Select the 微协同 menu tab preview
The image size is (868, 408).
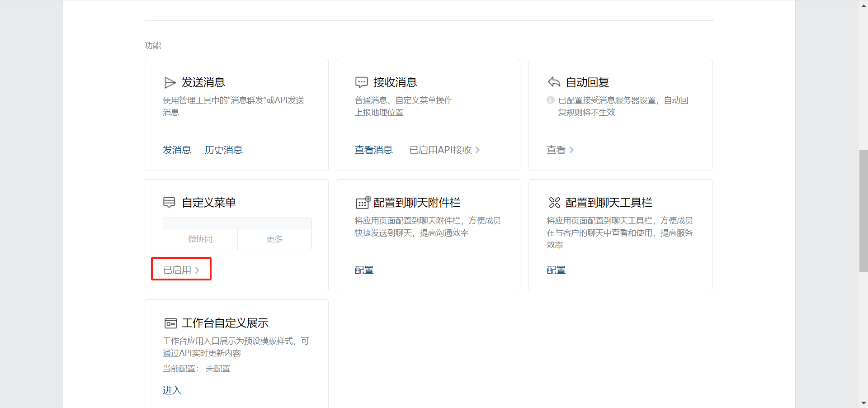[200, 239]
